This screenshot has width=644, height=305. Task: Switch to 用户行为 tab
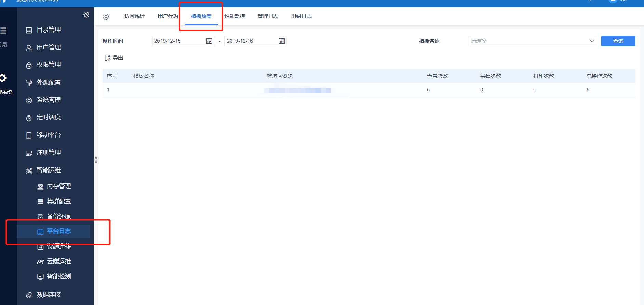tap(168, 16)
